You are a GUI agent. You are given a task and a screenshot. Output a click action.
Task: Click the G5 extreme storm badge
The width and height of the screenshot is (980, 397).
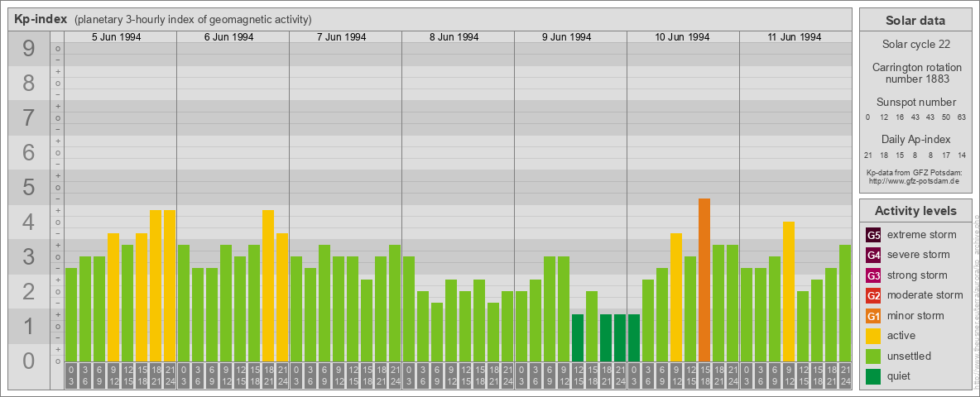(x=873, y=236)
